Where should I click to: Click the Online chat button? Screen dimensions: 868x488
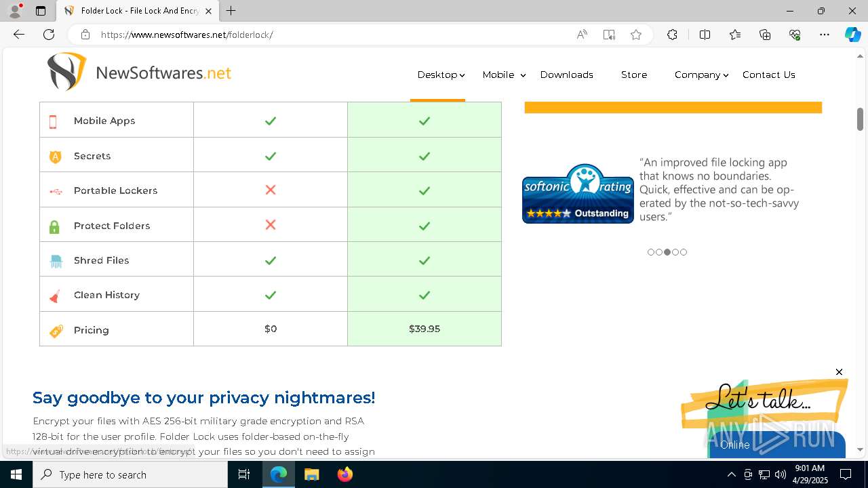(776, 445)
